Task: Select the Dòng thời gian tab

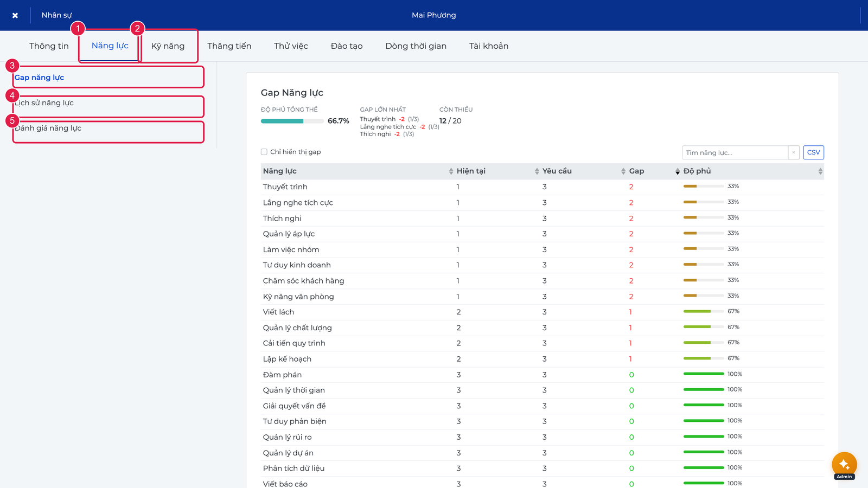Action: [416, 46]
